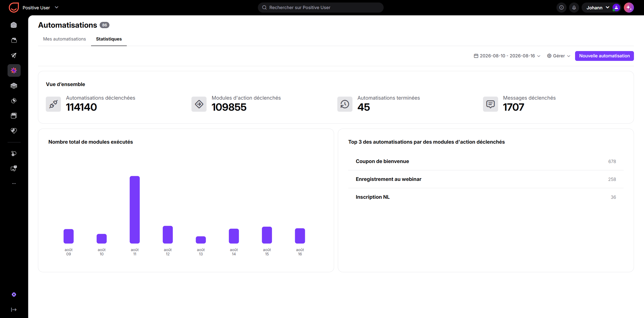Click the tall août 11 bar
644x318 pixels.
tap(135, 210)
